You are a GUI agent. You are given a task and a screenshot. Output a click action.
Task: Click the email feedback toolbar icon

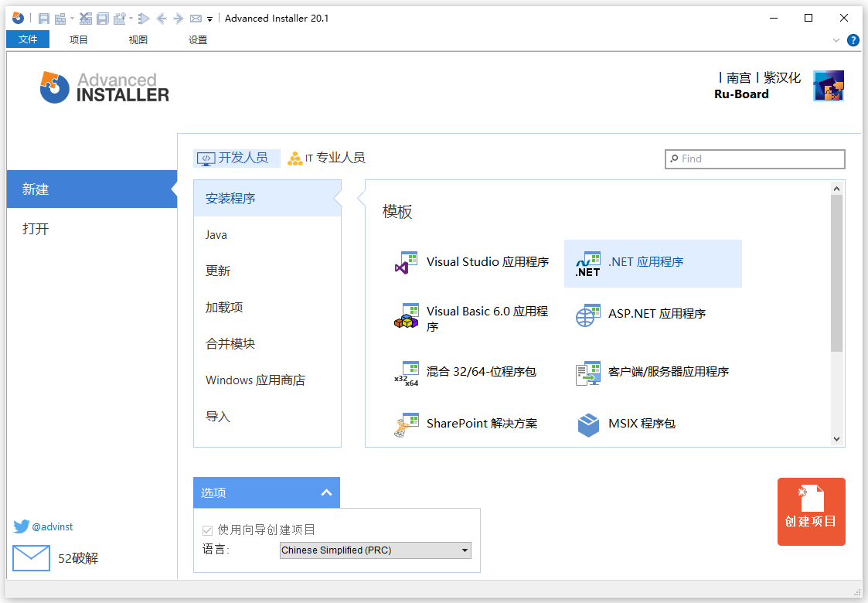pyautogui.click(x=196, y=18)
